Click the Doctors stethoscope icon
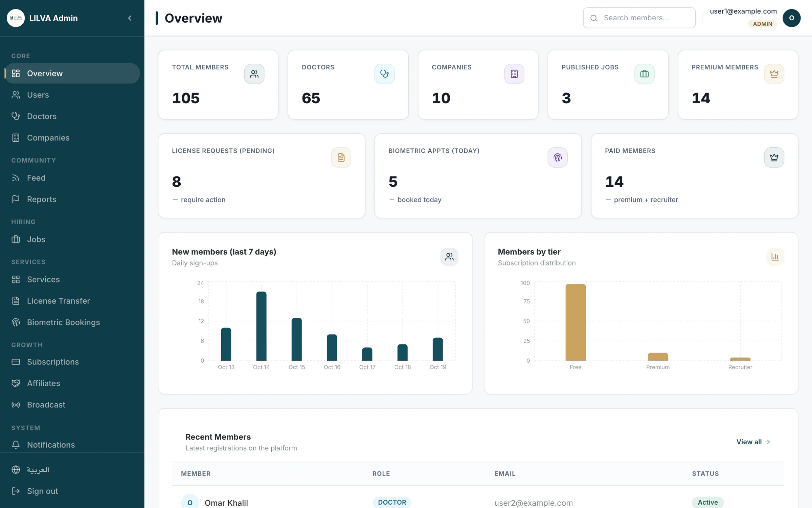The height and width of the screenshot is (508, 812). [384, 74]
